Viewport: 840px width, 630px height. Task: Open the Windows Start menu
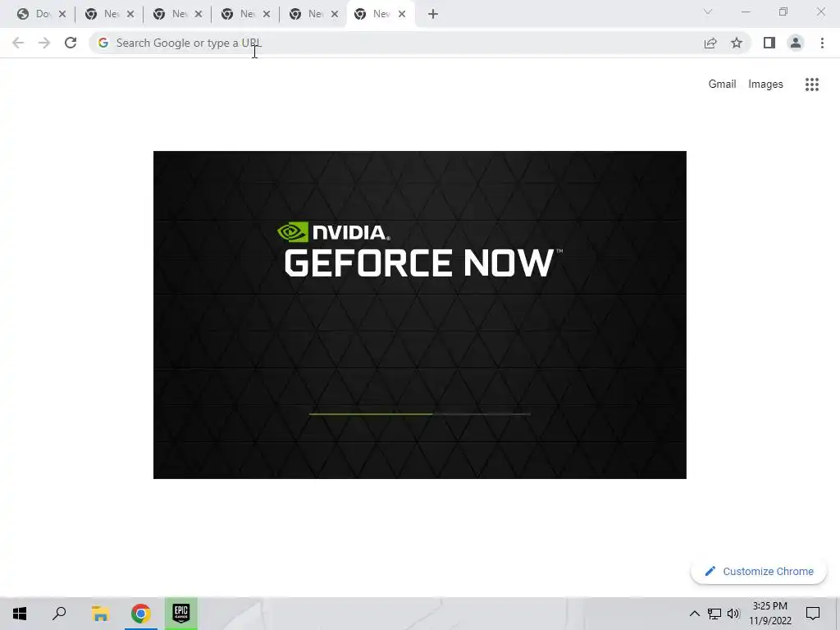point(20,614)
